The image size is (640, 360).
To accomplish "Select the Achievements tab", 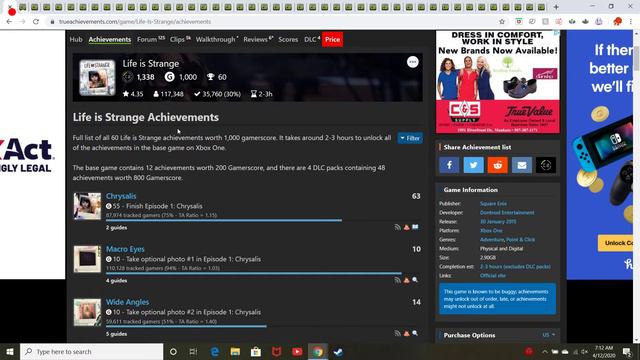I will pyautogui.click(x=110, y=40).
